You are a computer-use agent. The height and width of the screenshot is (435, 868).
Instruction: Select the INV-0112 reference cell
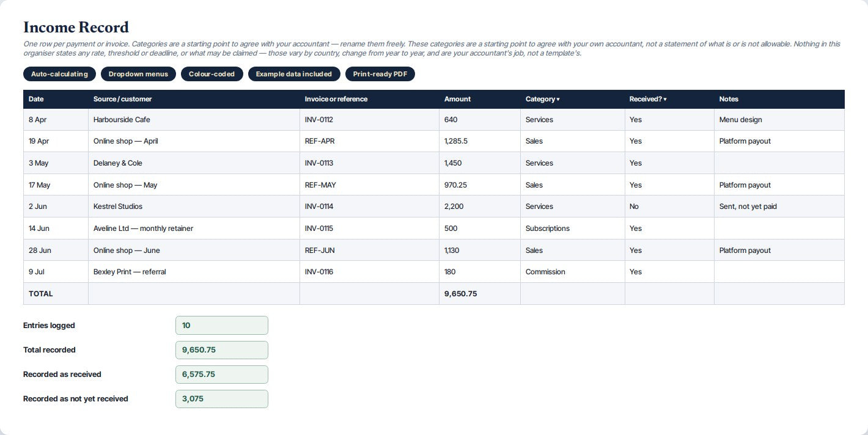coord(369,120)
